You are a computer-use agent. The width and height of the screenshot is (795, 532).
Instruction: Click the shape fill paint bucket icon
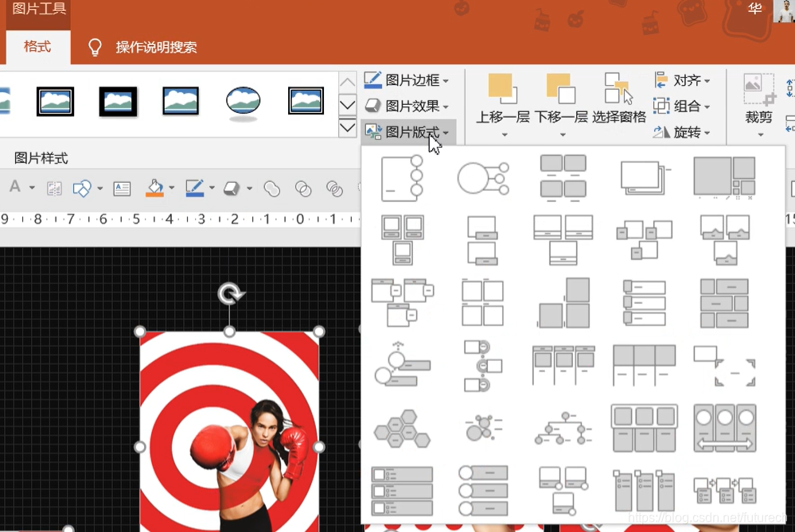[x=155, y=188]
